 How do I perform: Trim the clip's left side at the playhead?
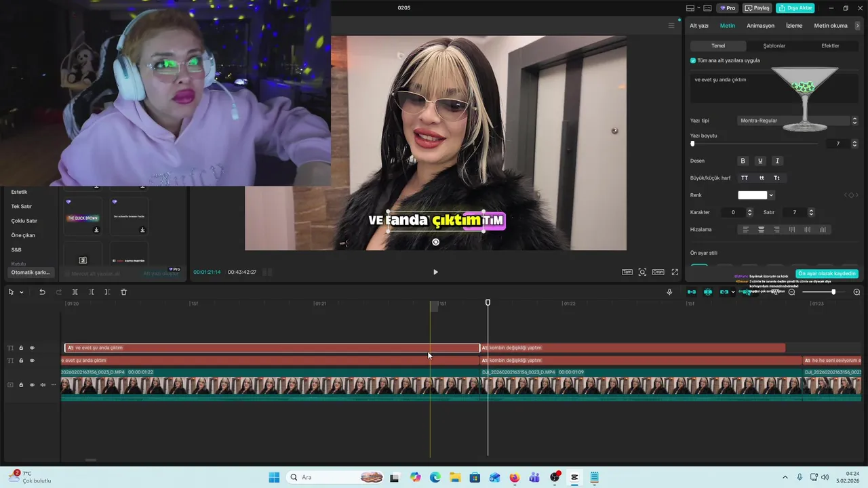pyautogui.click(x=92, y=292)
